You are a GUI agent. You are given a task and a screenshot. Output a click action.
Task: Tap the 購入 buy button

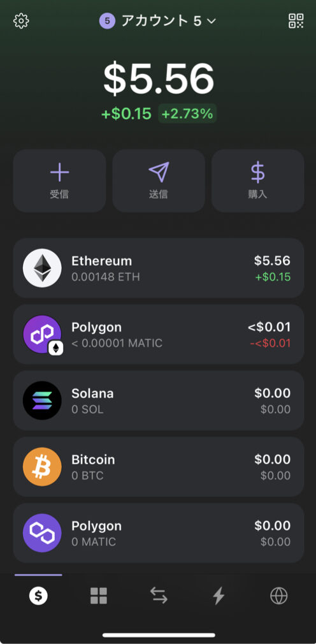click(258, 180)
